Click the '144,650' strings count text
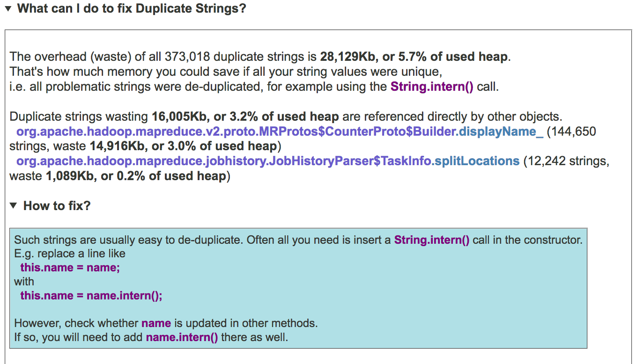 [x=575, y=131]
